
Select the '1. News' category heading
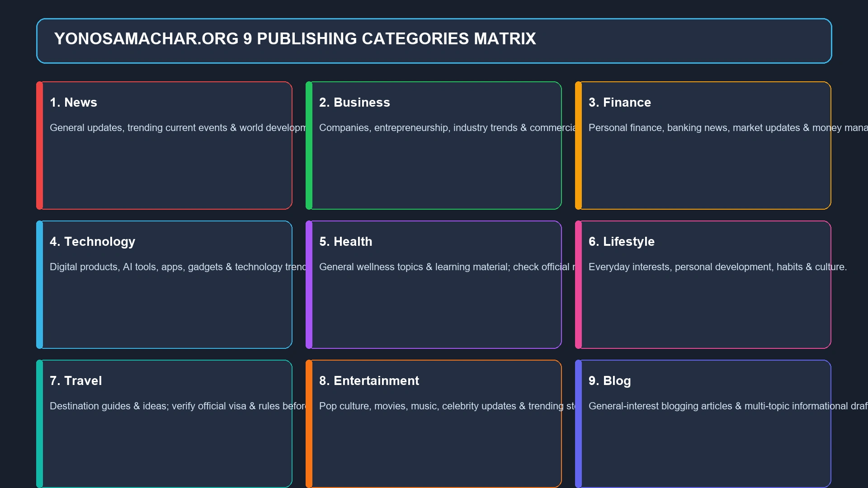coord(73,103)
